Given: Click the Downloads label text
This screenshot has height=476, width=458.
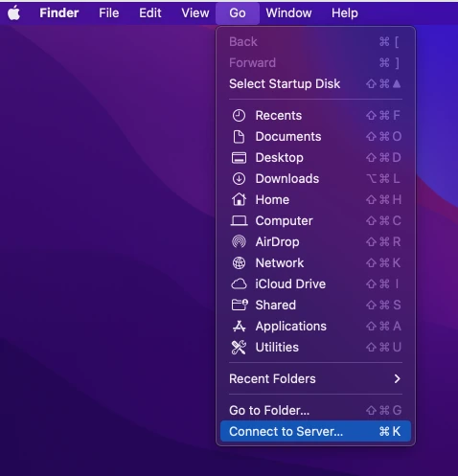Looking at the screenshot, I should pyautogui.click(x=287, y=179).
